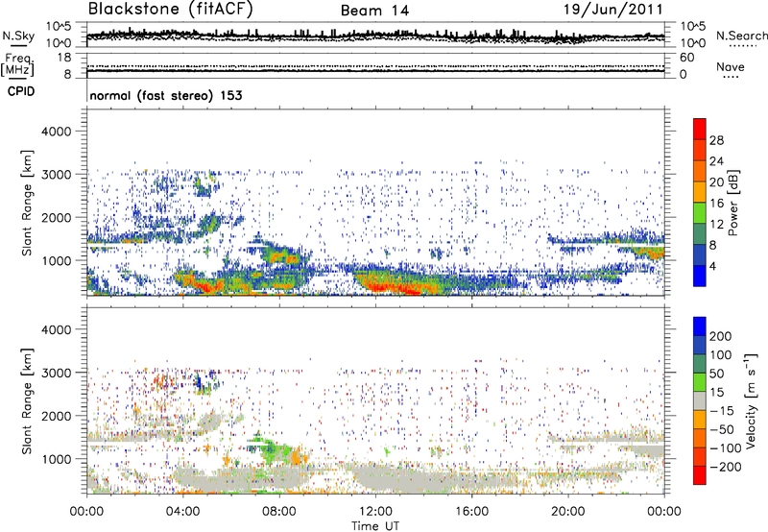The image size is (768, 532).
Task: Click the 'Time UT' axis title
Action: click(x=375, y=526)
